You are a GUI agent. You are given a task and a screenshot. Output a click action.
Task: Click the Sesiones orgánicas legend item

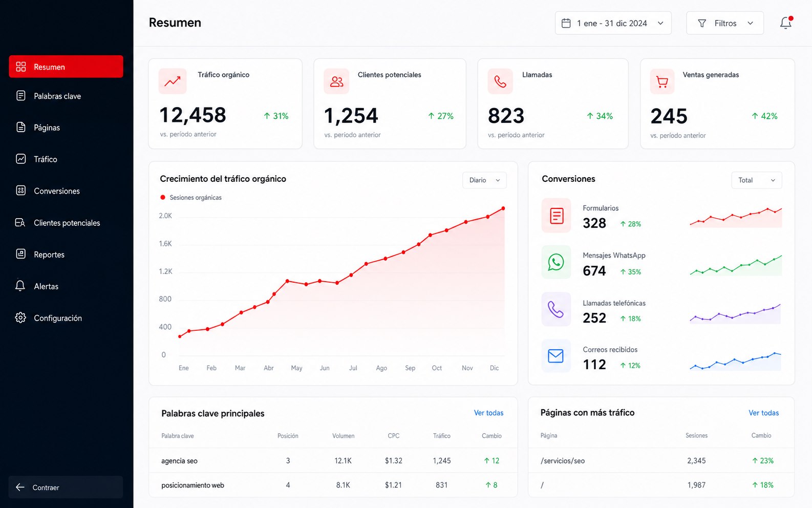191,198
